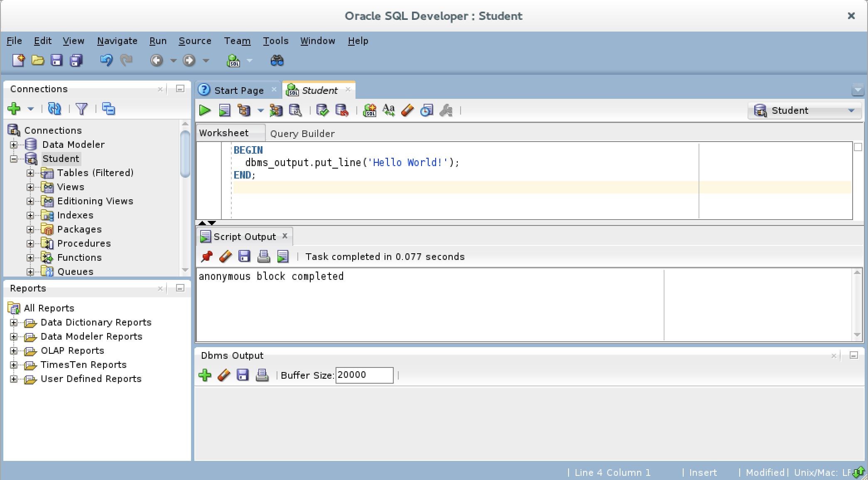Expand the Packages node in Student
This screenshot has height=480, width=868.
click(31, 229)
